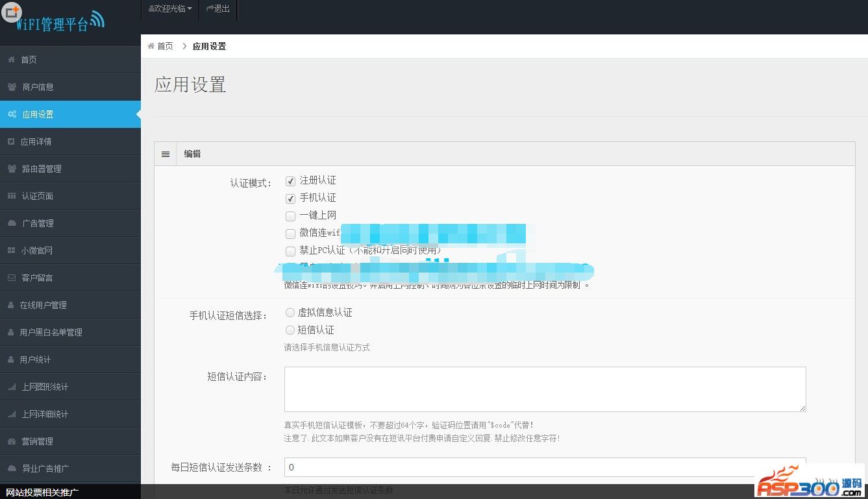The height and width of the screenshot is (499, 868).
Task: Click the WiFi管理平台 logo
Action: (60, 22)
